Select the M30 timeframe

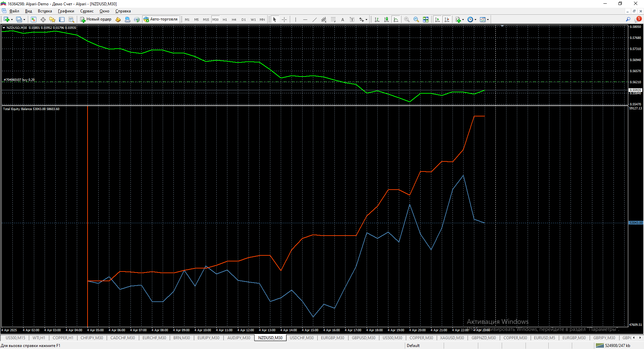click(215, 19)
